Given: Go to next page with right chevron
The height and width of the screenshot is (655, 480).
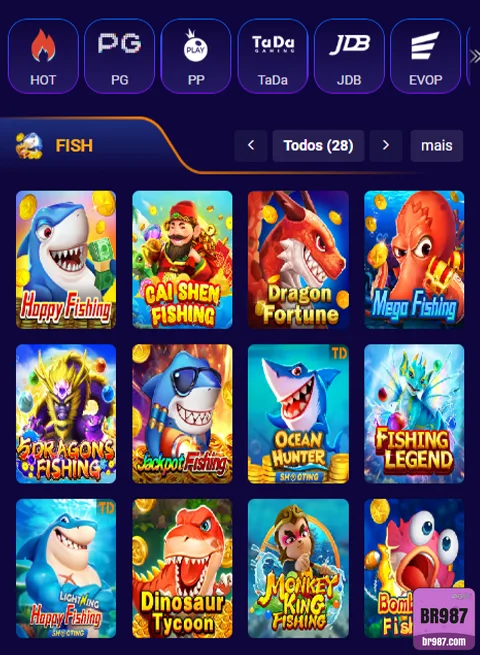Looking at the screenshot, I should coord(386,145).
